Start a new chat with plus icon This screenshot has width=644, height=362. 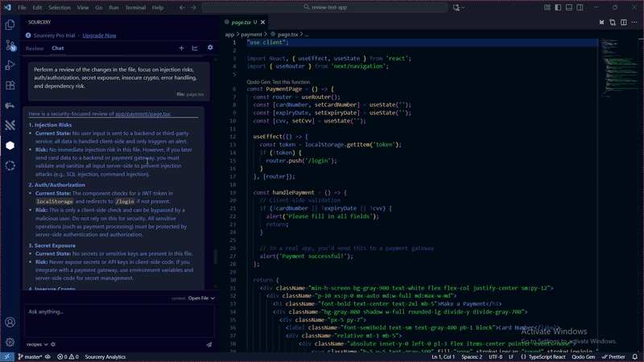(x=181, y=48)
